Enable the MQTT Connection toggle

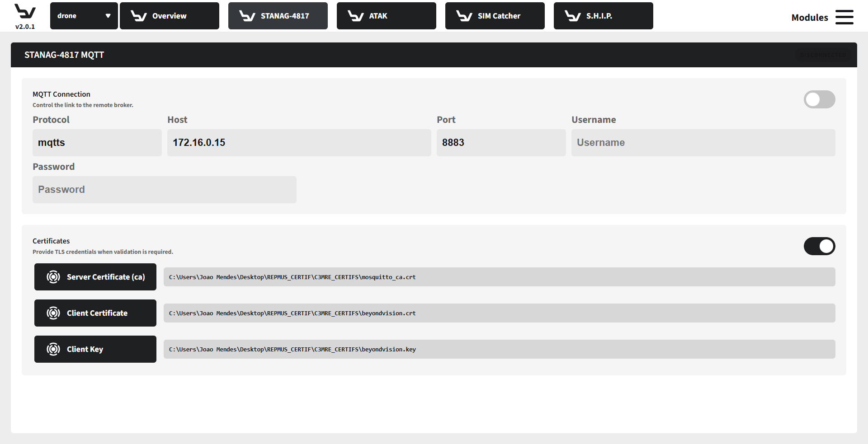tap(819, 99)
